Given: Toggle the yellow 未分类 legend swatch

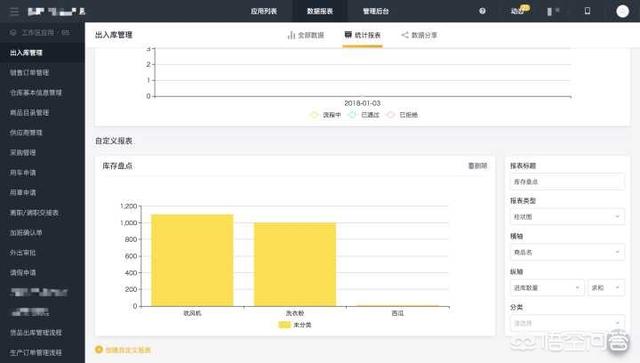Looking at the screenshot, I should 284,325.
